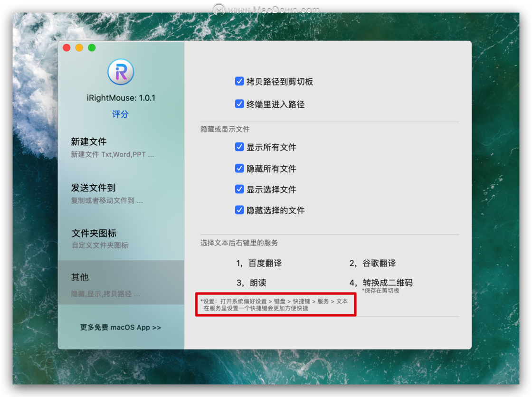
Task: Click the 转换成二维码 service entry
Action: (x=381, y=283)
